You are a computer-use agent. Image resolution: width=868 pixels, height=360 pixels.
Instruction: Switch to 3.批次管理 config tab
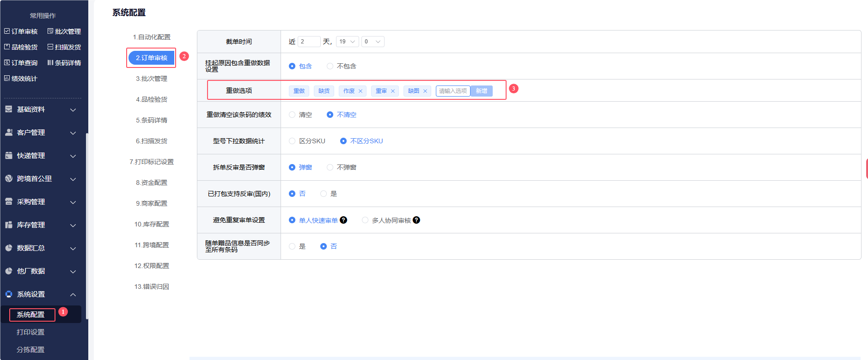(152, 79)
